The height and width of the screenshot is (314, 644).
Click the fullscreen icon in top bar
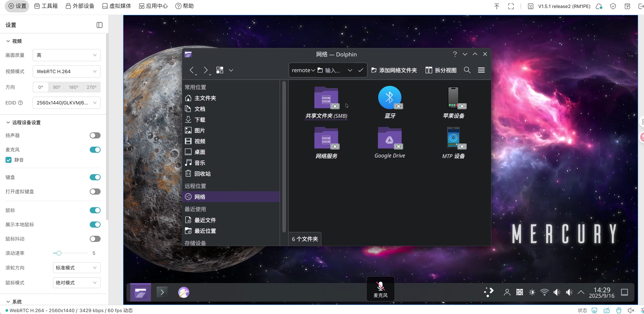[511, 6]
